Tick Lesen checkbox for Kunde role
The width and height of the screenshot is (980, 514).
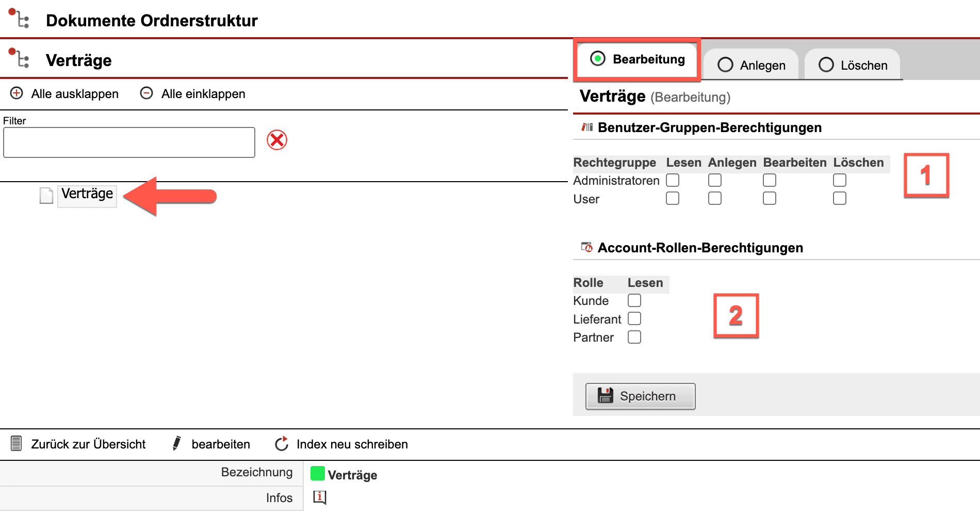pyautogui.click(x=634, y=300)
